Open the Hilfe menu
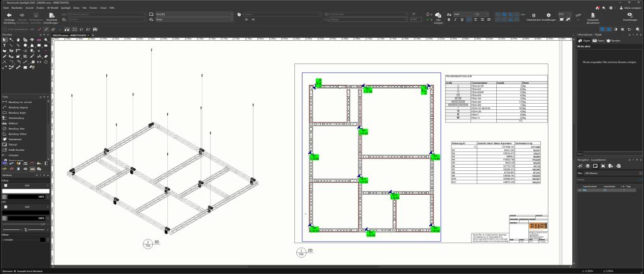The image size is (644, 274). (112, 8)
